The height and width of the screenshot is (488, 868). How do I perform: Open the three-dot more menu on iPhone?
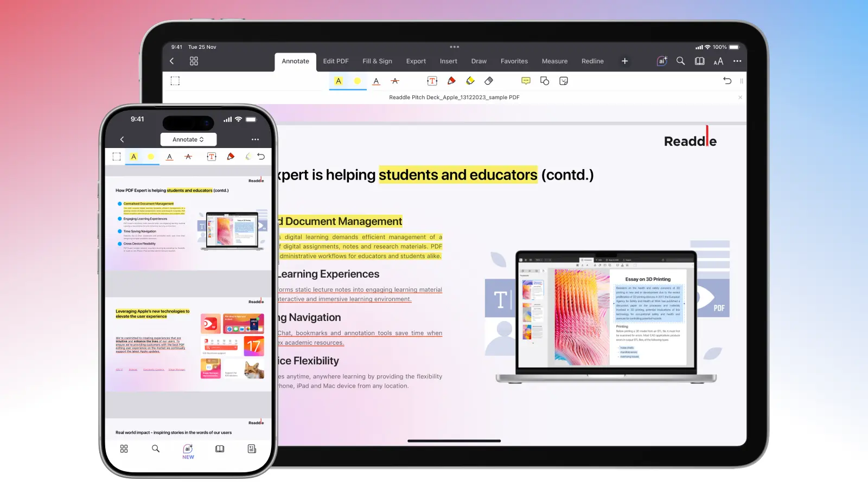255,140
